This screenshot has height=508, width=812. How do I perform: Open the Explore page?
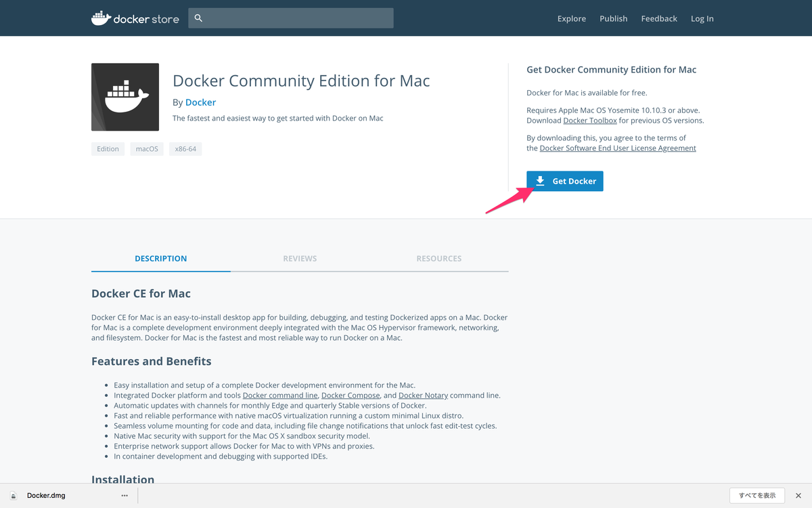coord(572,18)
